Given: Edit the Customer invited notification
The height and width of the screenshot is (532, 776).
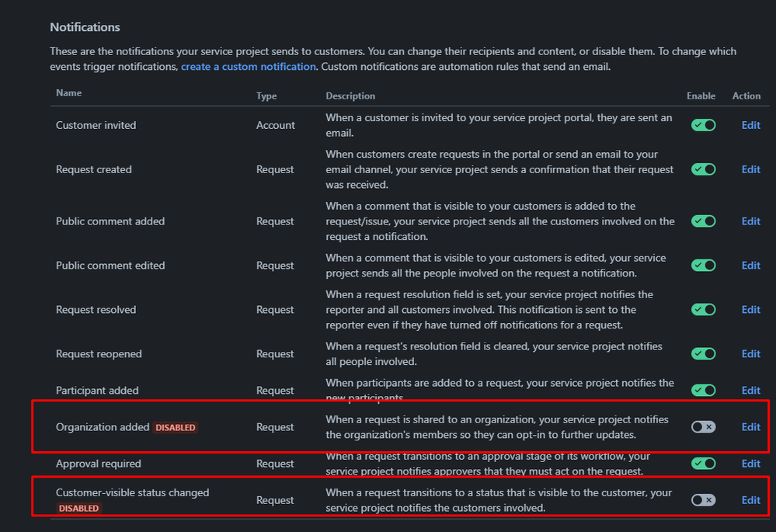Looking at the screenshot, I should pyautogui.click(x=750, y=124).
